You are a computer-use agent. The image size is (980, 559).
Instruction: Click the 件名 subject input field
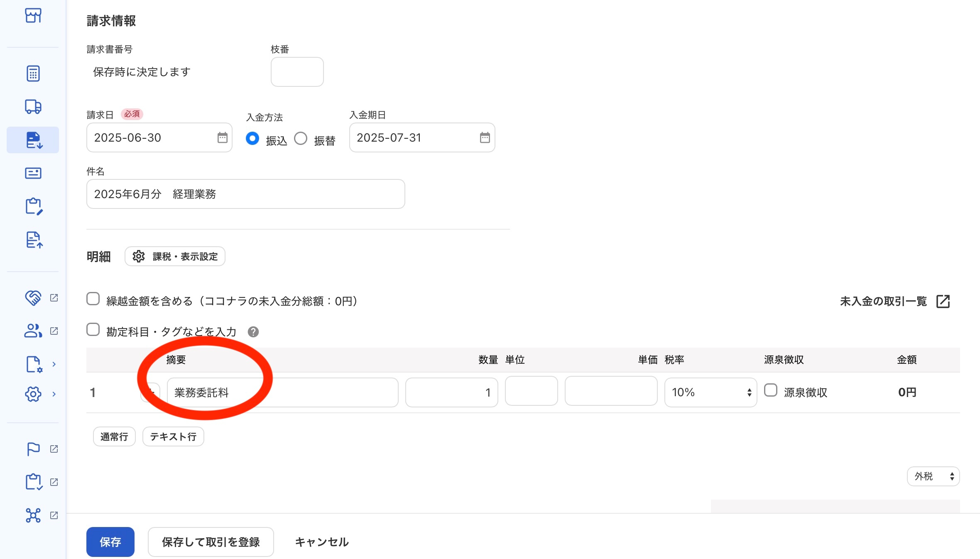coord(245,194)
